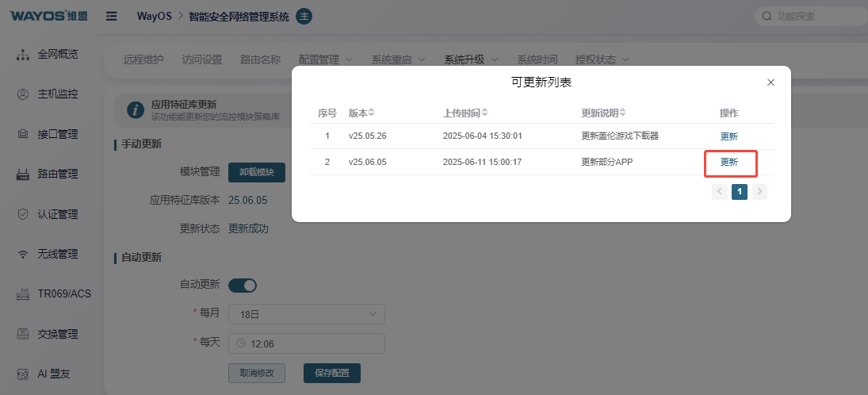
Task: Switch to the 系统时间 tab
Action: pos(537,59)
